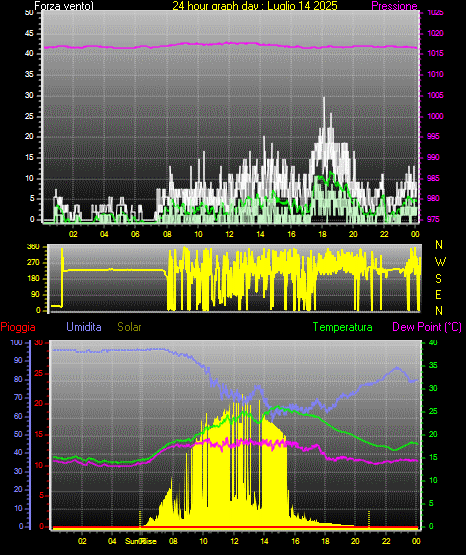Click the '270' wind direction axis value
Screen dimensions: 466x555
(34, 263)
